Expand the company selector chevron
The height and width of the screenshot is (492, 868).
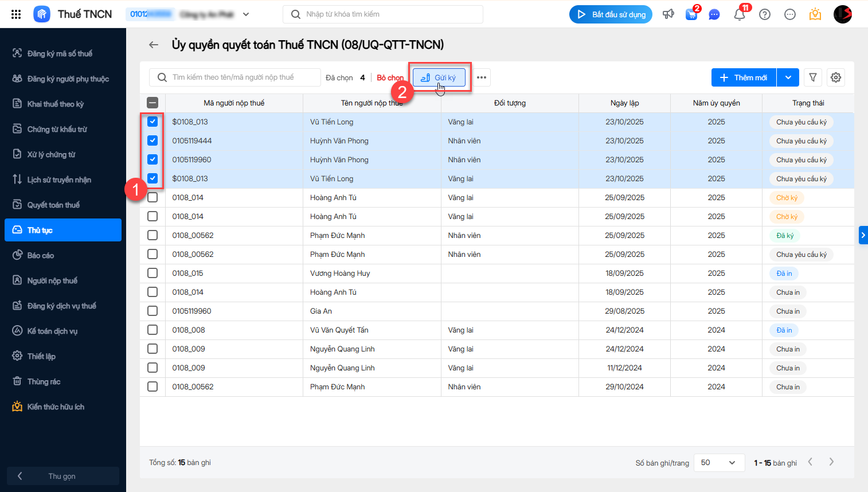tap(246, 14)
